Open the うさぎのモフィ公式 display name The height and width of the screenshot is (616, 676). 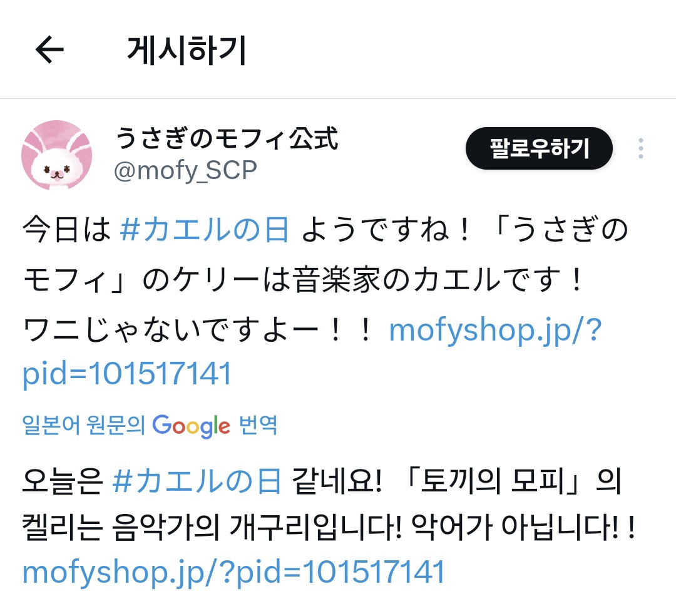coord(227,138)
